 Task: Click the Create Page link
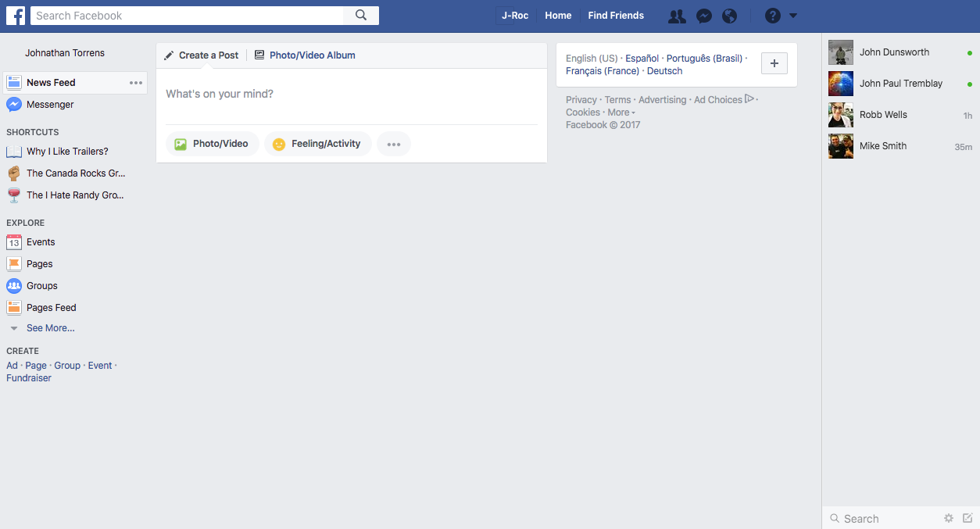(x=36, y=366)
